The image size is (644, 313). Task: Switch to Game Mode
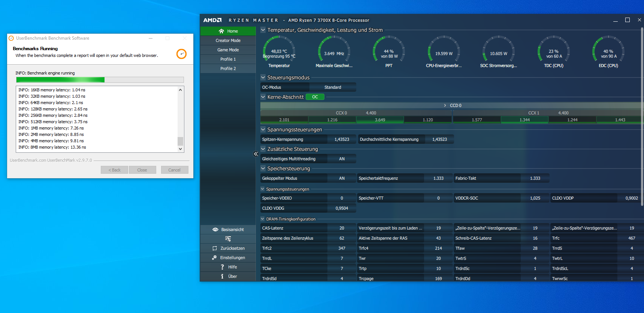(228, 50)
